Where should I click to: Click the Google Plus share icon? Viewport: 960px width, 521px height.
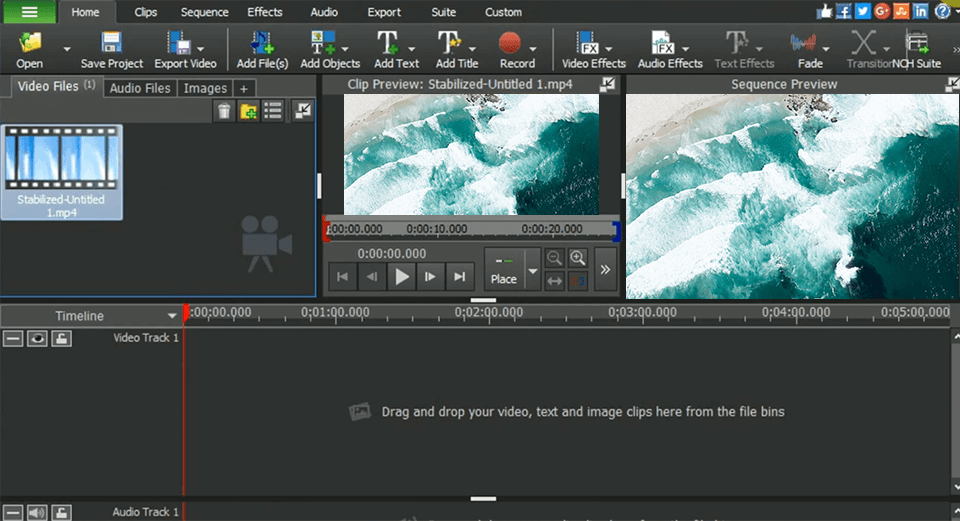tap(882, 11)
